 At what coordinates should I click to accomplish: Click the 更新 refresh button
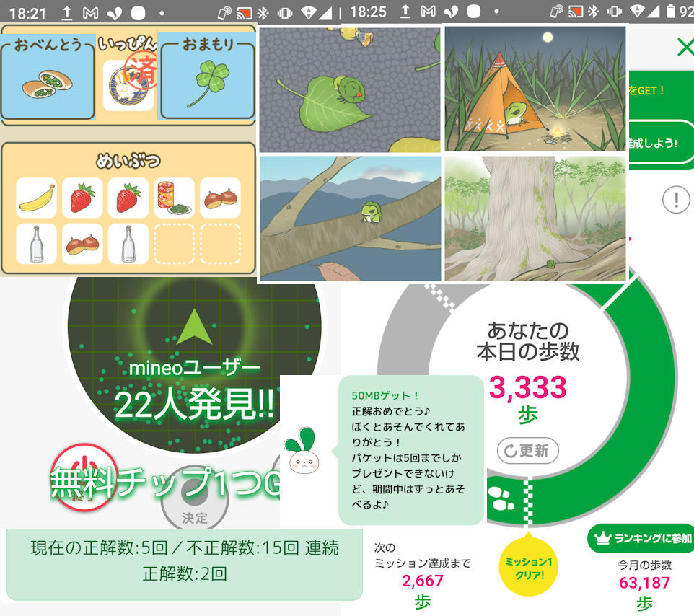pyautogui.click(x=527, y=451)
